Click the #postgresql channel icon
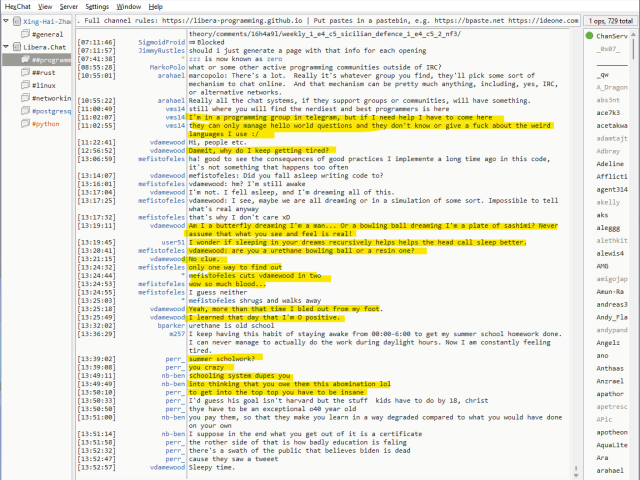640x480 pixels. click(x=25, y=112)
